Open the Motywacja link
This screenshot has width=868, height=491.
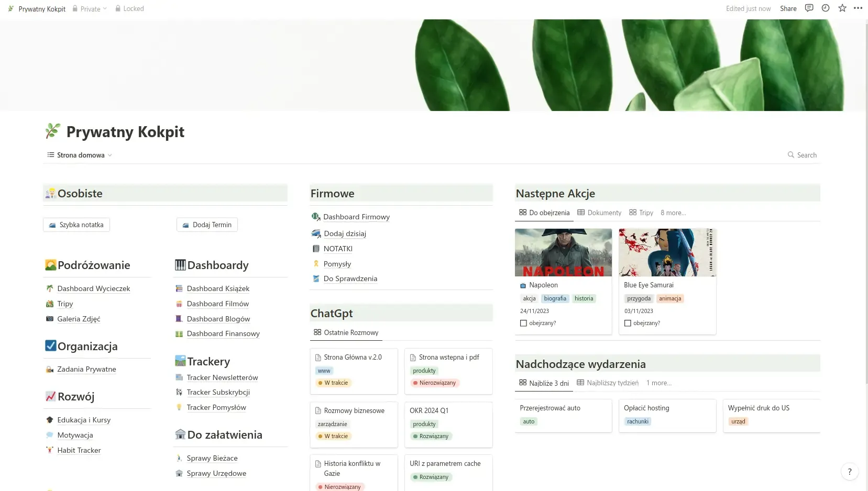[x=75, y=435]
